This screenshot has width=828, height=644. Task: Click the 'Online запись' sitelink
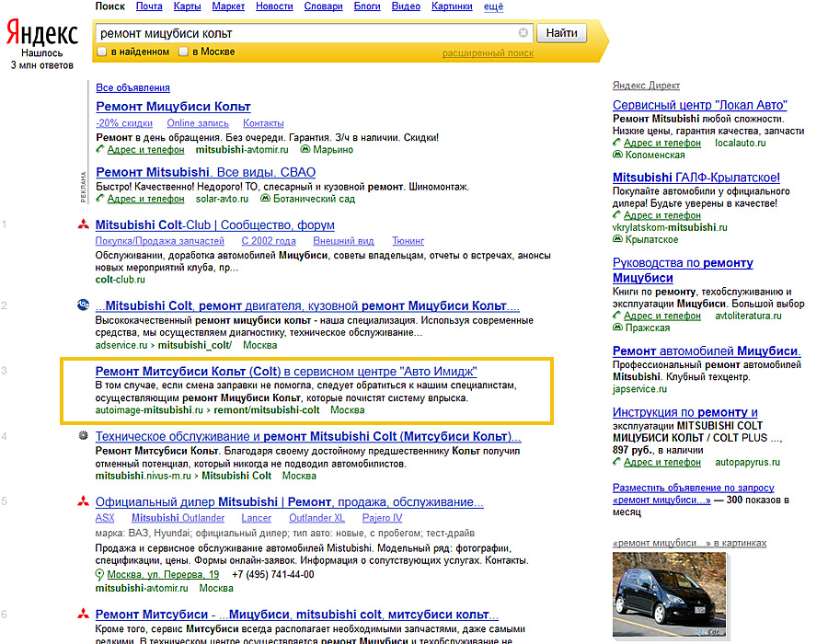pos(198,123)
